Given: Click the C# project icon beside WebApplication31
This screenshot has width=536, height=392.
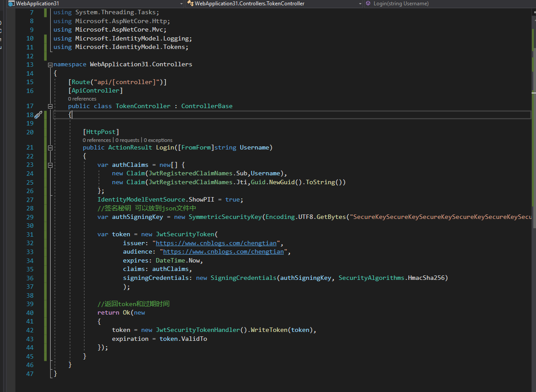Looking at the screenshot, I should click(11, 4).
